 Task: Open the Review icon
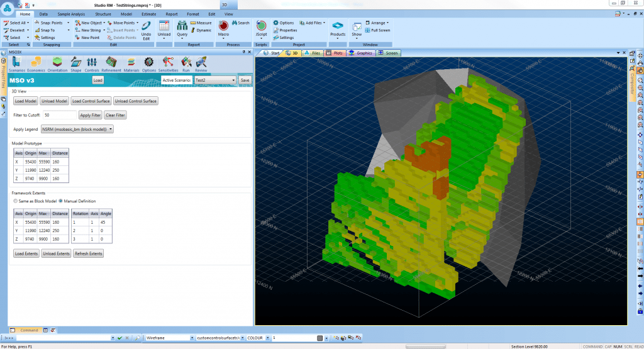(x=201, y=64)
